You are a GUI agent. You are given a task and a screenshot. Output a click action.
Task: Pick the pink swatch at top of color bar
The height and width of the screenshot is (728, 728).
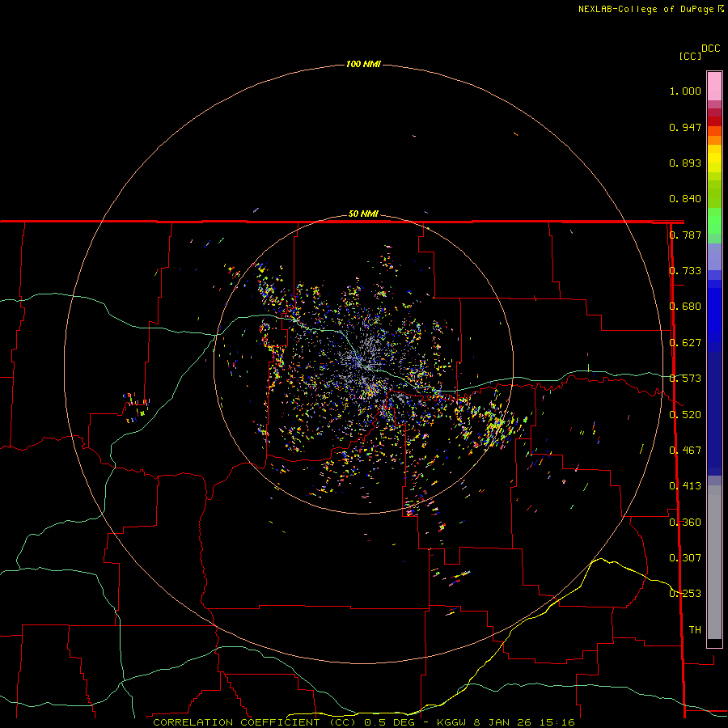click(714, 87)
